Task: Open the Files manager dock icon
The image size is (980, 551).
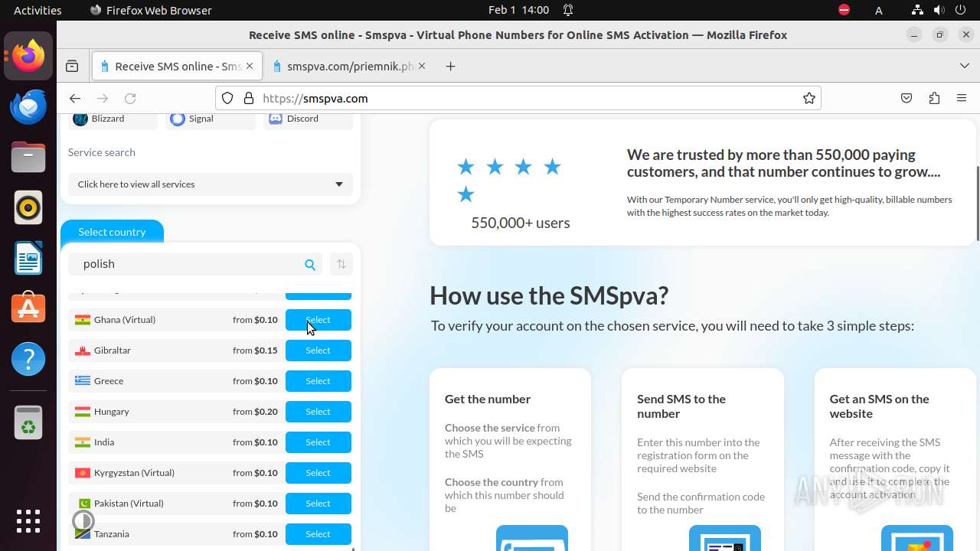Action: 28,157
